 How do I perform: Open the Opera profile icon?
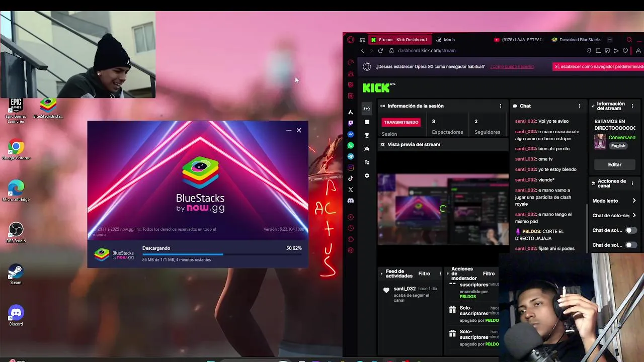(x=638, y=51)
